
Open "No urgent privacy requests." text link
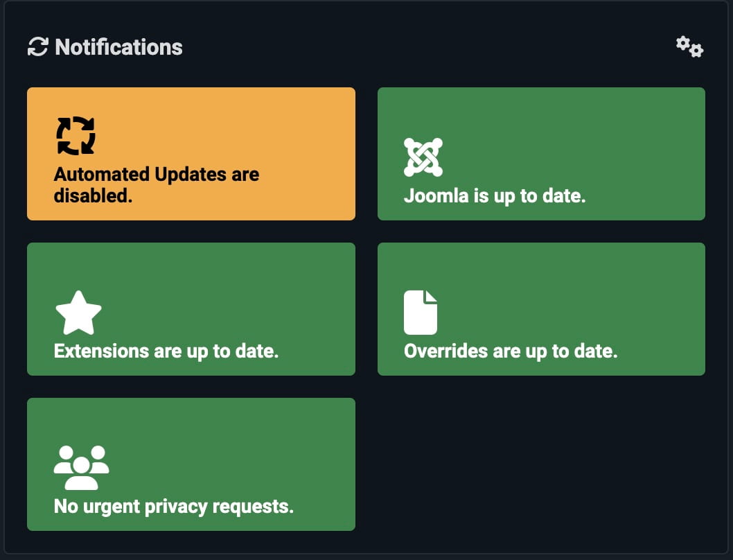tap(173, 506)
